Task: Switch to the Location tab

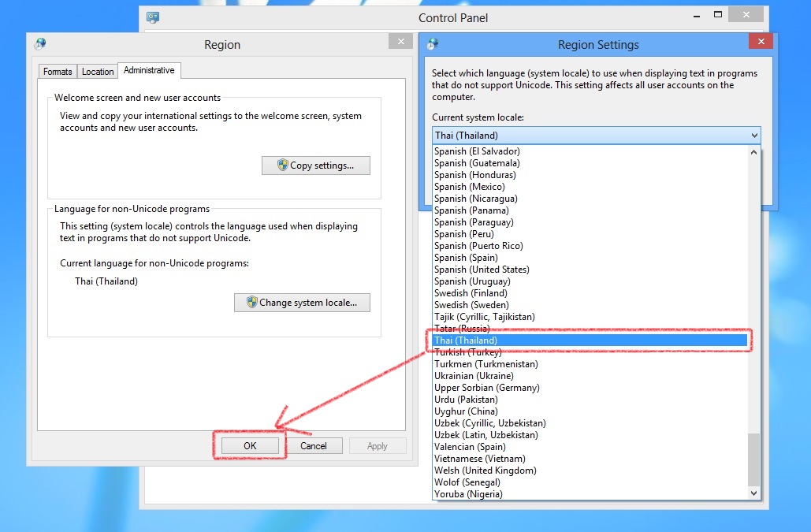Action: tap(97, 71)
